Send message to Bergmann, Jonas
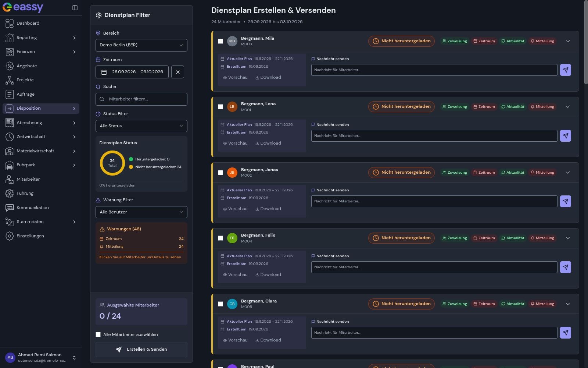Image resolution: width=588 pixels, height=368 pixels. [566, 201]
